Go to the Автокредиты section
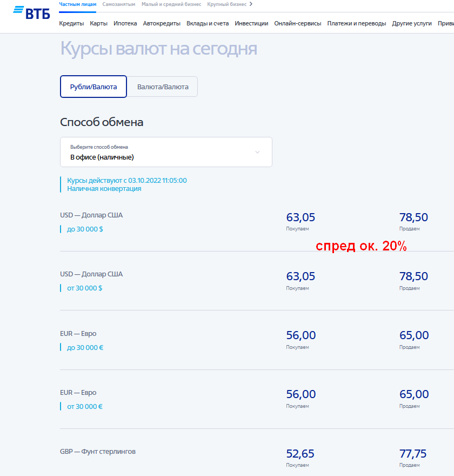The width and height of the screenshot is (454, 476). pyautogui.click(x=162, y=23)
